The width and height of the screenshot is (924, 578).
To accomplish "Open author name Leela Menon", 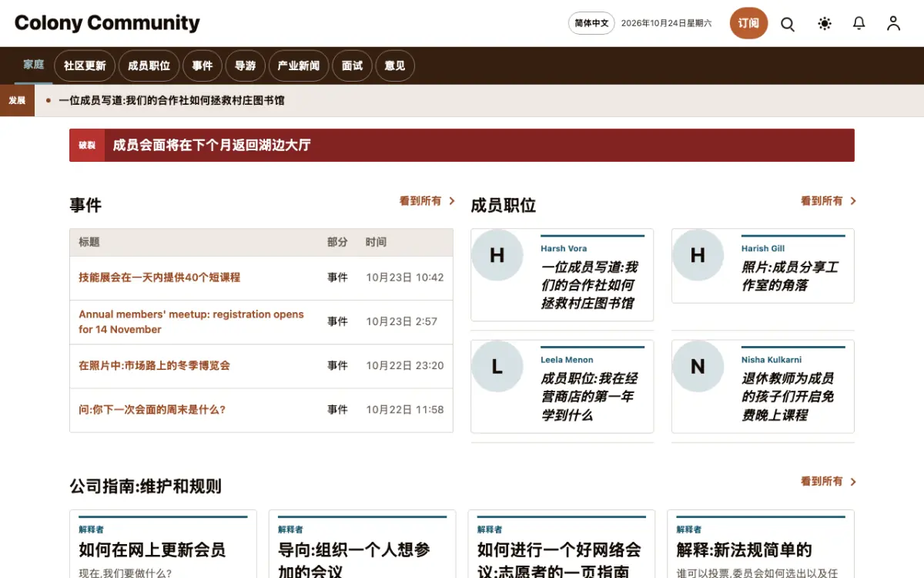I will tap(567, 360).
